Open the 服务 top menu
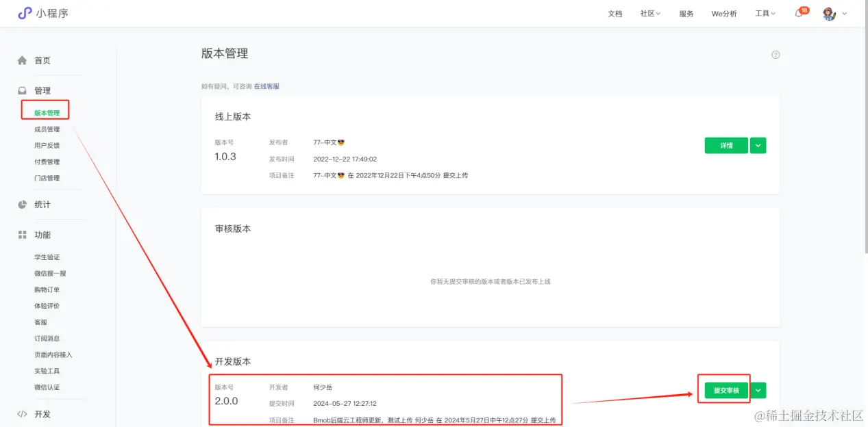The width and height of the screenshot is (868, 427). pos(686,14)
